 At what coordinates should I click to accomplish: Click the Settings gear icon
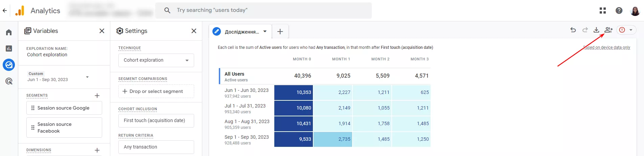tap(120, 31)
